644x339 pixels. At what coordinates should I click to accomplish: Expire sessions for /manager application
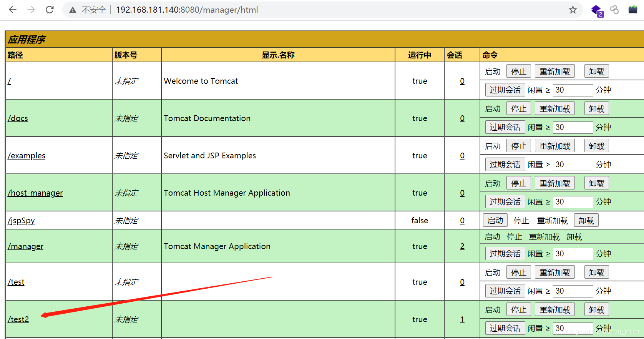point(505,254)
